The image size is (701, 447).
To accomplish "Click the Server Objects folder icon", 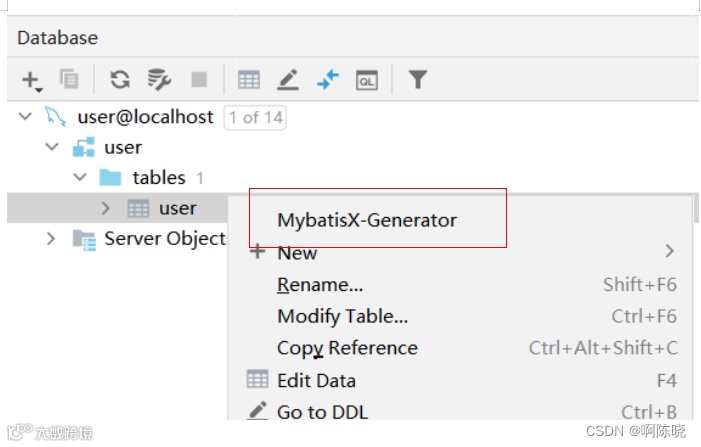I will pyautogui.click(x=84, y=240).
